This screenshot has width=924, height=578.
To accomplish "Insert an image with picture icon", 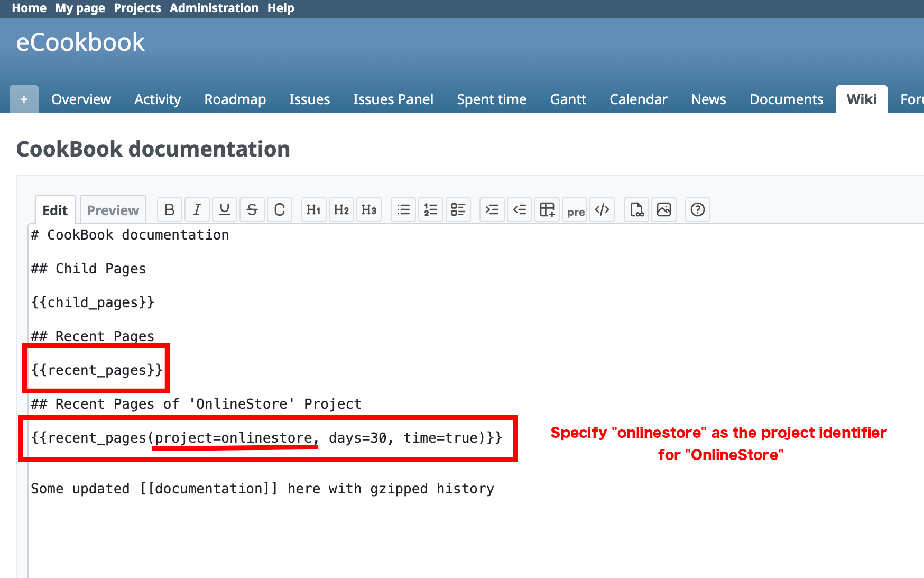I will (x=664, y=210).
